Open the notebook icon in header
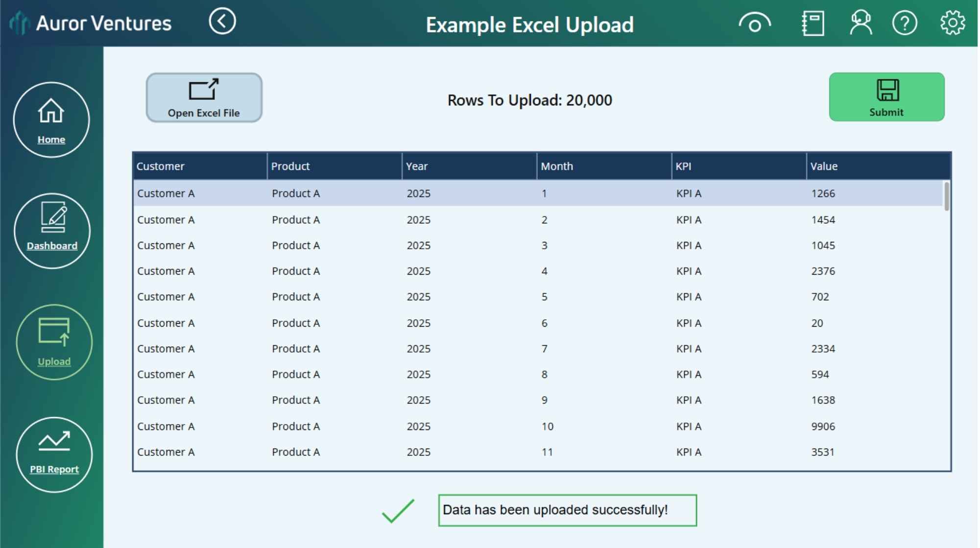This screenshot has width=980, height=548. pyautogui.click(x=813, y=23)
